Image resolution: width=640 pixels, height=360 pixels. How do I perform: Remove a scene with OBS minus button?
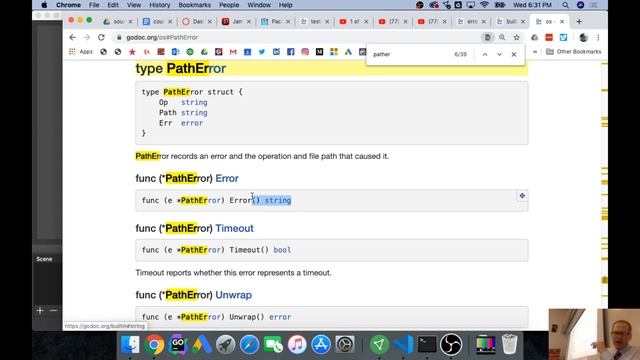click(53, 311)
